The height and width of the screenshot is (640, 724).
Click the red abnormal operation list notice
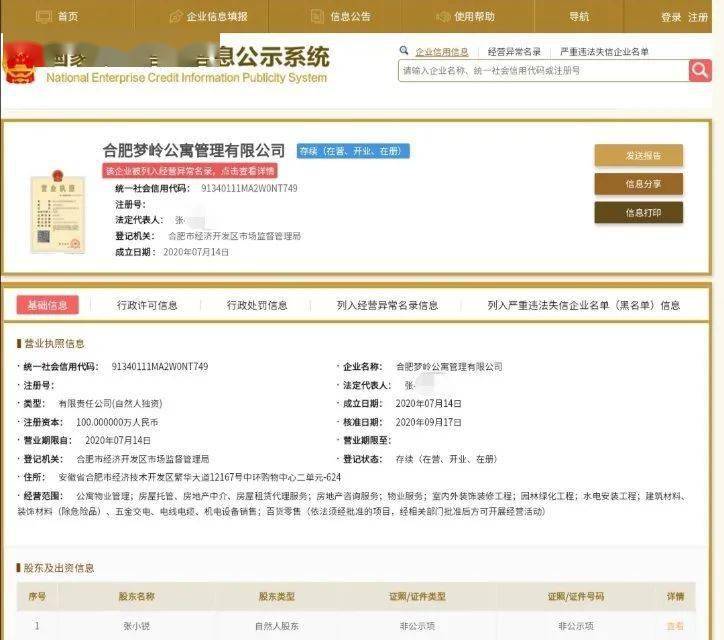point(190,171)
